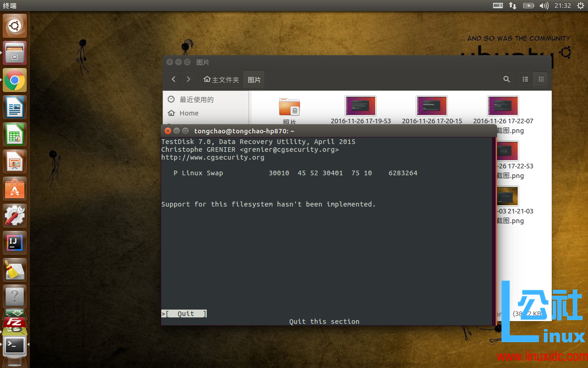Image resolution: width=588 pixels, height=368 pixels.
Task: Open search in the Files window
Action: coord(507,80)
